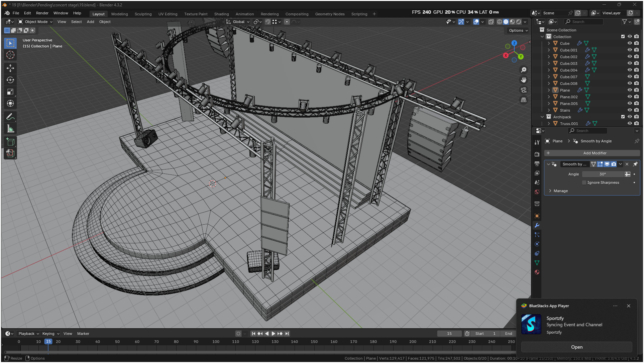This screenshot has width=644, height=363.
Task: Switch to the Shading workspace tab
Action: click(x=221, y=14)
